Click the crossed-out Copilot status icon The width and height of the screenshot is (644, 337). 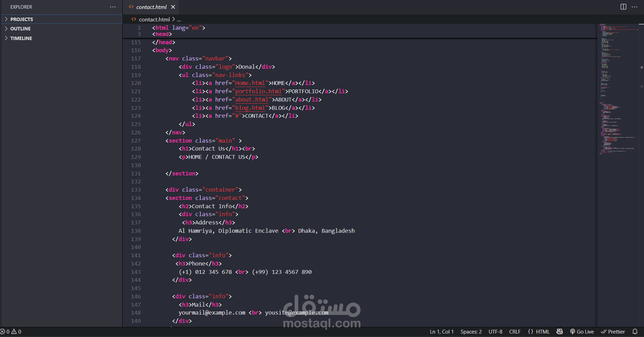tap(560, 331)
